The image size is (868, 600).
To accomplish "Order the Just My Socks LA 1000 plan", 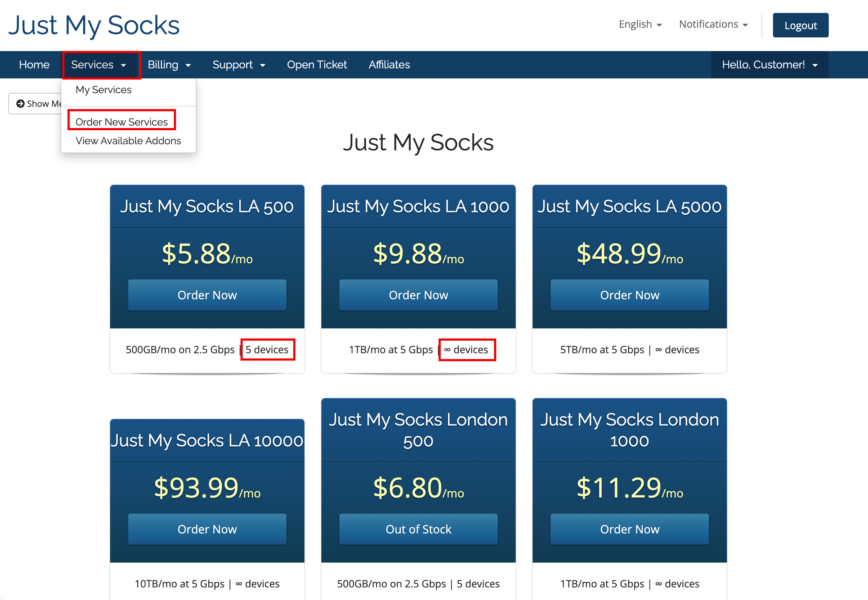I will tap(418, 295).
